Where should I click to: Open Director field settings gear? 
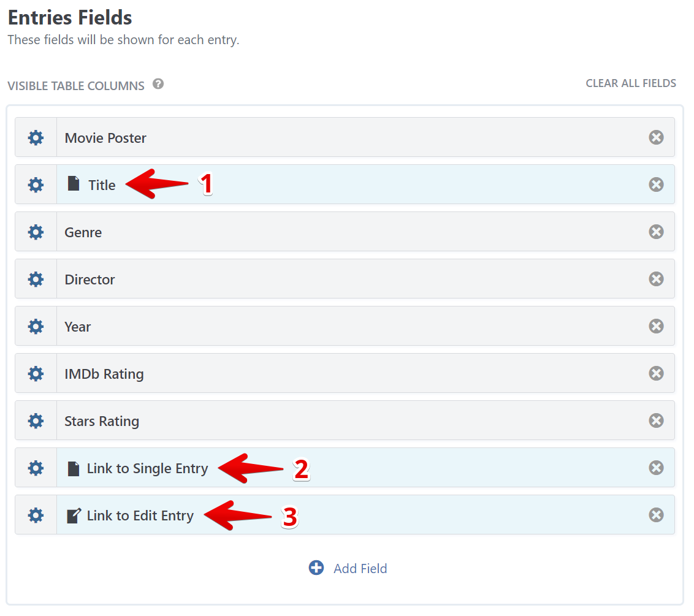coord(36,279)
